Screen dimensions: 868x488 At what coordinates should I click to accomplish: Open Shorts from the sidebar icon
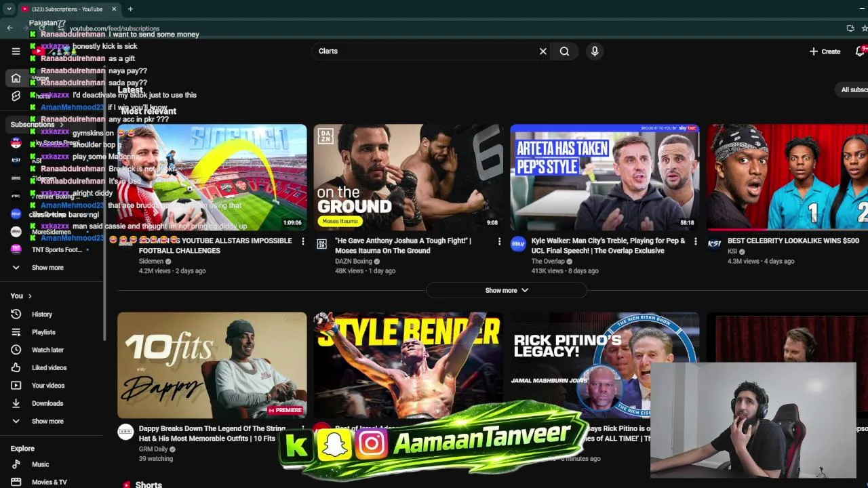16,96
